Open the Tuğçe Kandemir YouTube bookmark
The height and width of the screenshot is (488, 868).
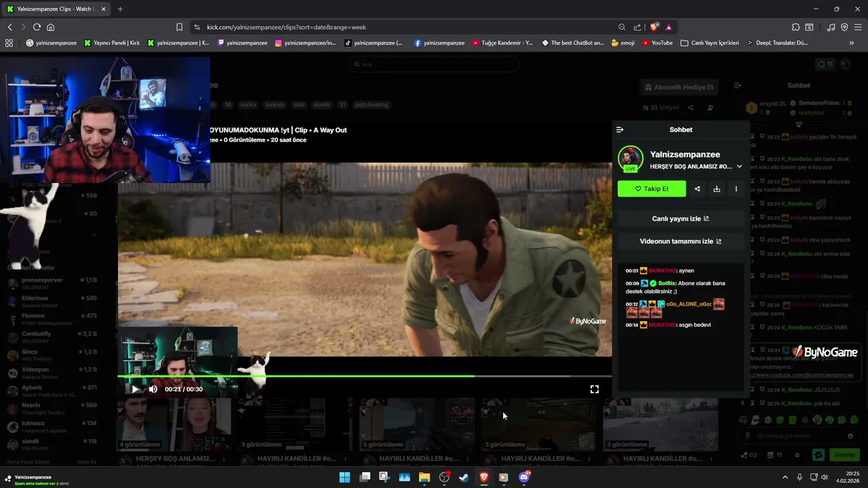point(502,43)
